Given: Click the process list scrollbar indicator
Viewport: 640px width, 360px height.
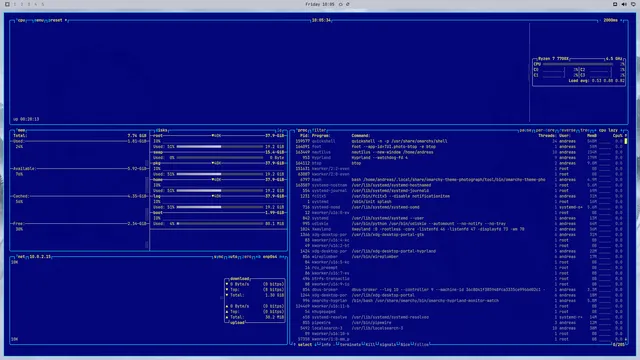Looking at the screenshot, I should point(626,141).
